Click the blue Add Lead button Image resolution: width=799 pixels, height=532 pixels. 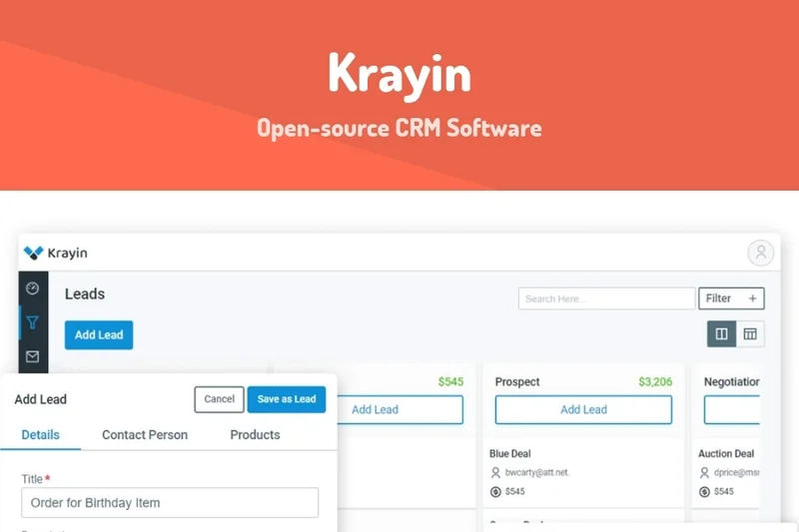point(99,335)
